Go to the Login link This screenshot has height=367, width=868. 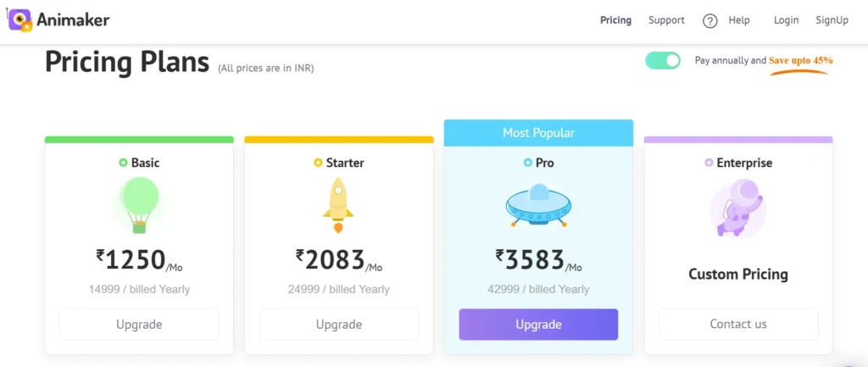coord(786,20)
